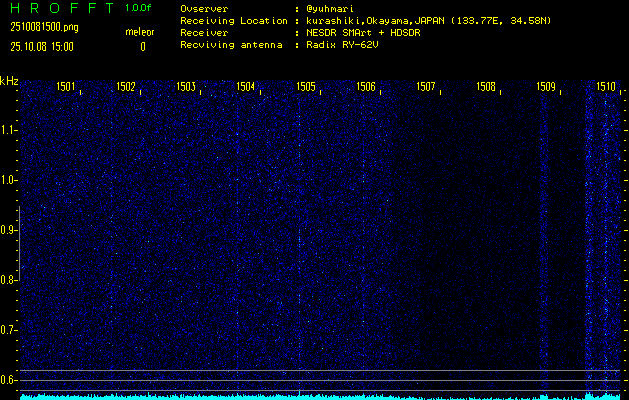
Task: Click the receiver value NESDR SMArt + HDSDR
Action: [363, 33]
